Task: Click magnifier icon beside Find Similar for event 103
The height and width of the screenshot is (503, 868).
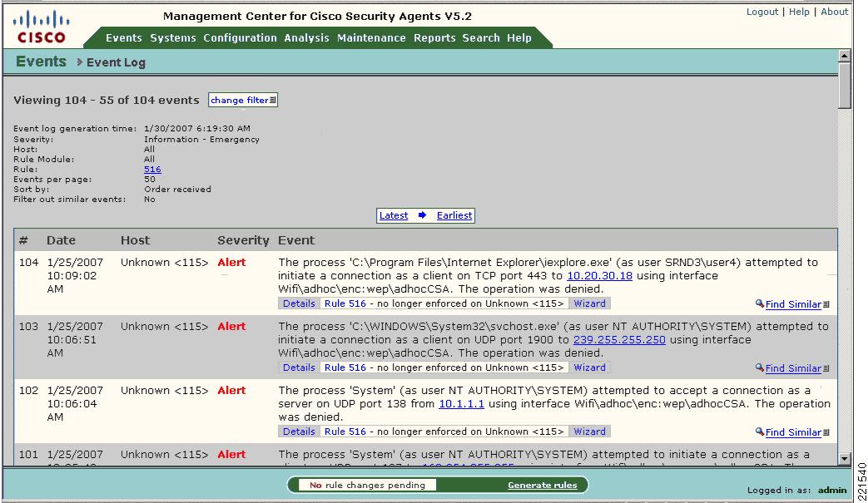Action: pyautogui.click(x=760, y=367)
